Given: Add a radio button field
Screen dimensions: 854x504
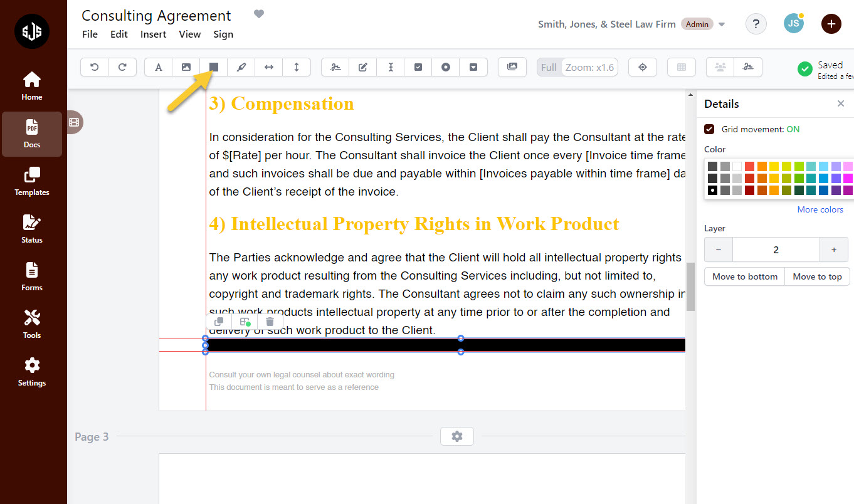Looking at the screenshot, I should tap(446, 67).
